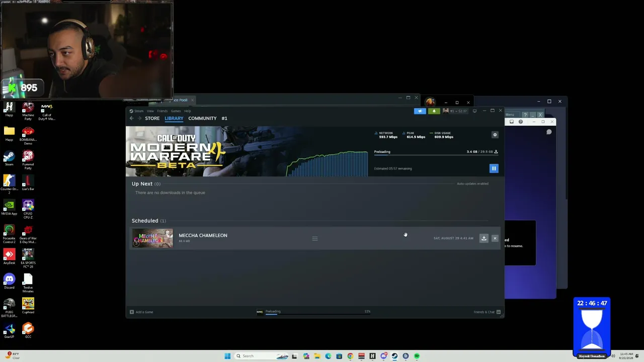The width and height of the screenshot is (644, 362).
Task: Select the Machine Party desktop shortcut
Action: click(x=28, y=111)
